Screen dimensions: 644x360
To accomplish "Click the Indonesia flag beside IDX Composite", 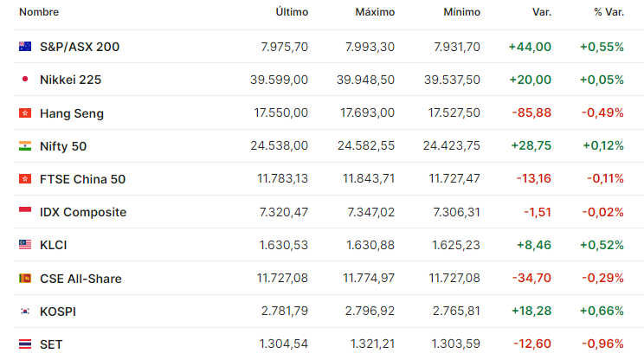I will click(25, 211).
